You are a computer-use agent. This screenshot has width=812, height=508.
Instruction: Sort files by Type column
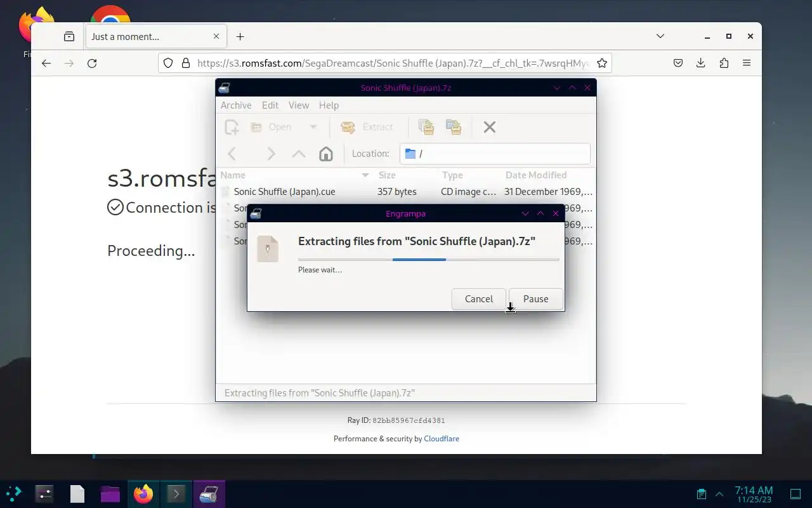470,175
